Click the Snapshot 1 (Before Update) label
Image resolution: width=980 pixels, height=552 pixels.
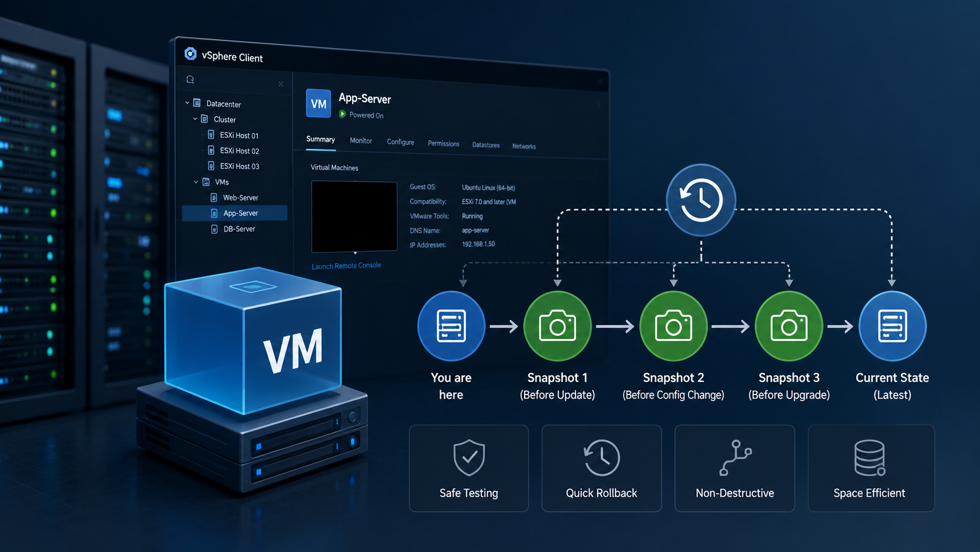point(557,386)
